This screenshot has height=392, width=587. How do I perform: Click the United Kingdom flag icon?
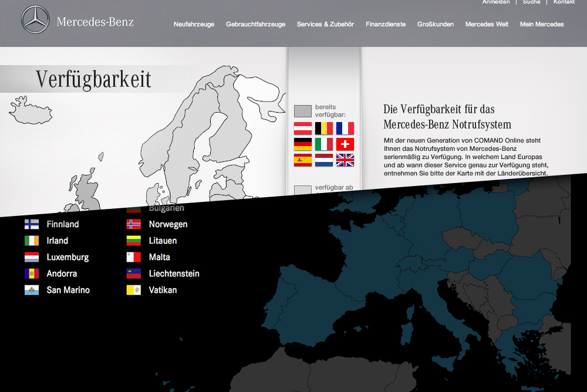coord(345,160)
